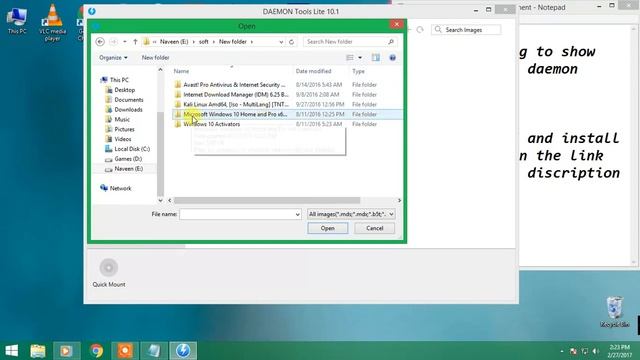Open the Recycle Bin on desktop
640x360 pixels.
tap(615, 312)
